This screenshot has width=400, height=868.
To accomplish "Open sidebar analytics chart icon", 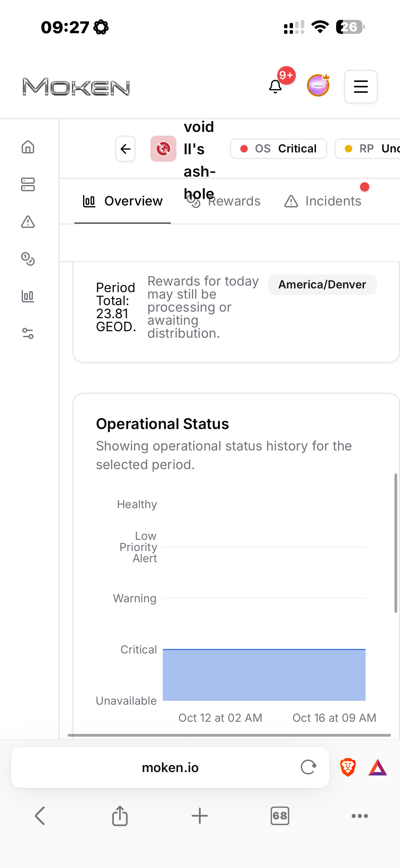I will coord(28,296).
